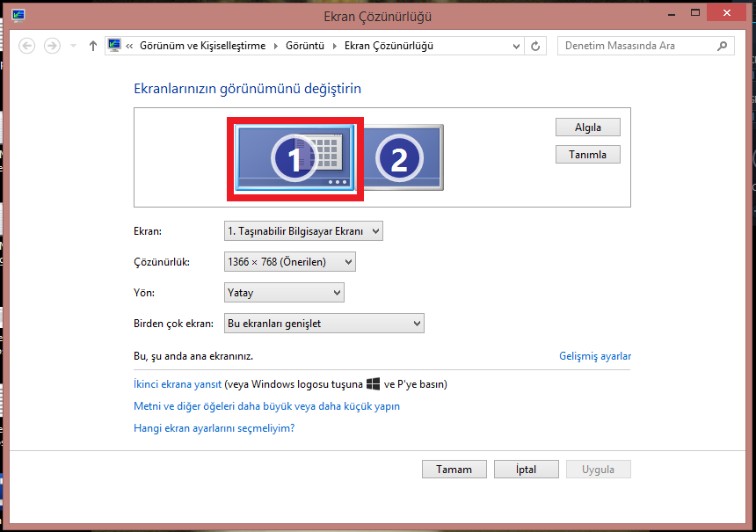756x532 pixels.
Task: Click heading Ekranlarınızın görünümünü değiştirin
Action: pyautogui.click(x=247, y=89)
